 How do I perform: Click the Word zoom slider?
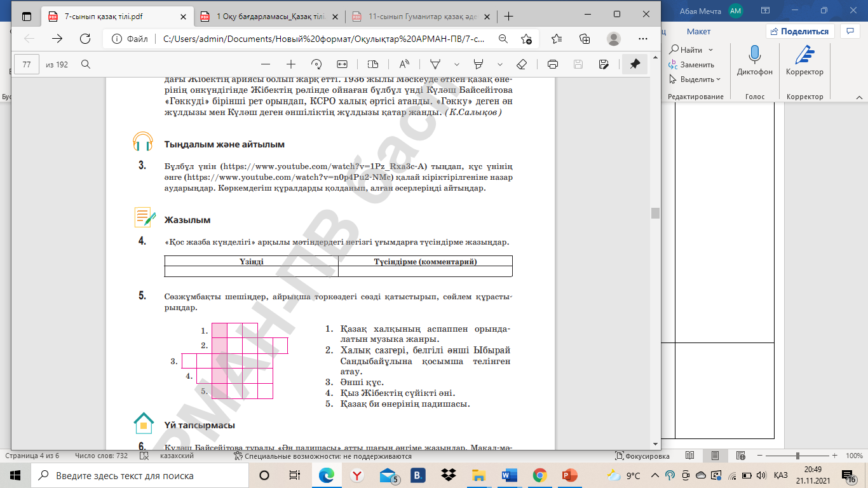coord(796,456)
